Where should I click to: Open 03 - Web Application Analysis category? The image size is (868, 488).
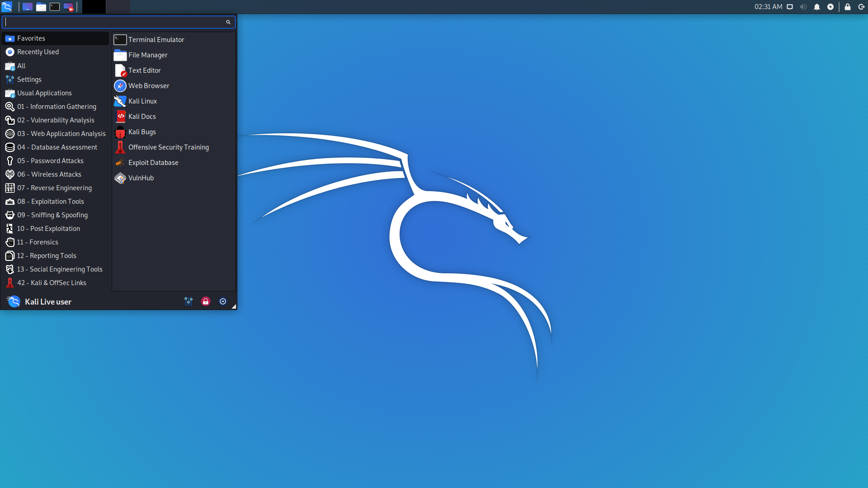click(x=56, y=134)
